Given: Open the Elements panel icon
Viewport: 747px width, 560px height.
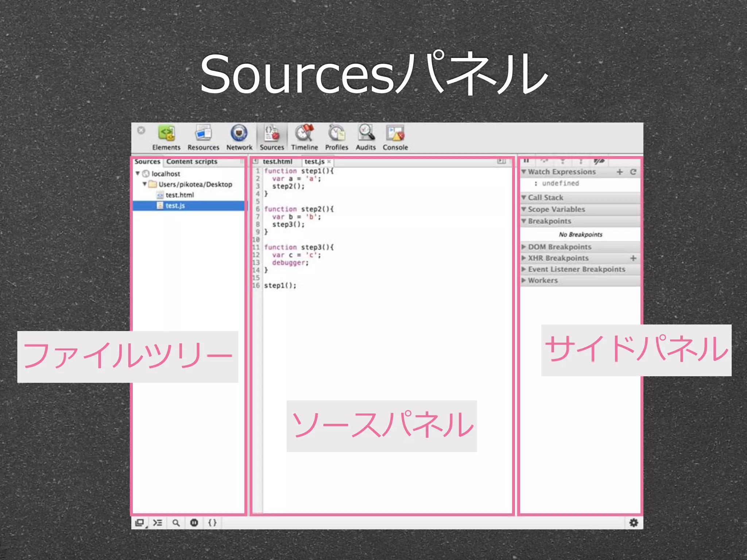Looking at the screenshot, I should 166,133.
